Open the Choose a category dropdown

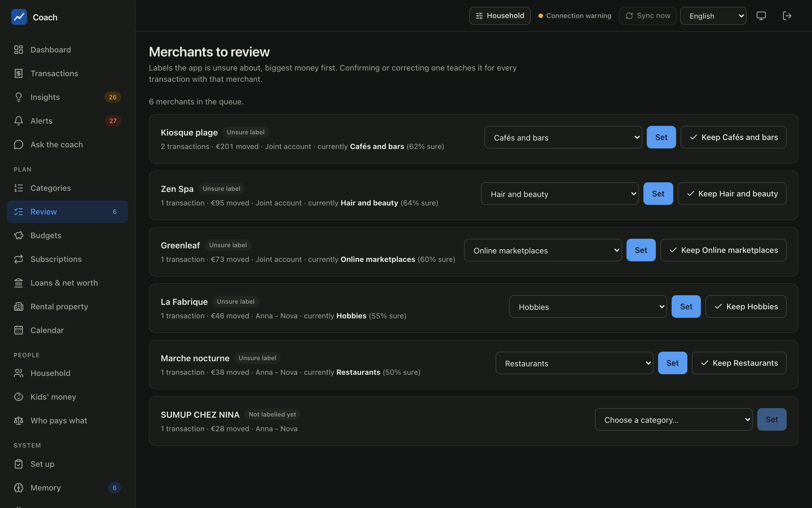coord(673,419)
